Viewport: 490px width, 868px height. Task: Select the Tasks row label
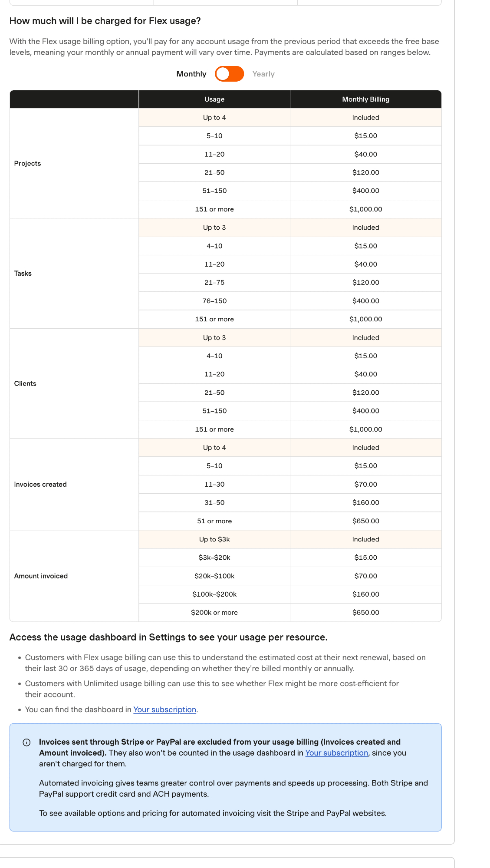point(23,273)
